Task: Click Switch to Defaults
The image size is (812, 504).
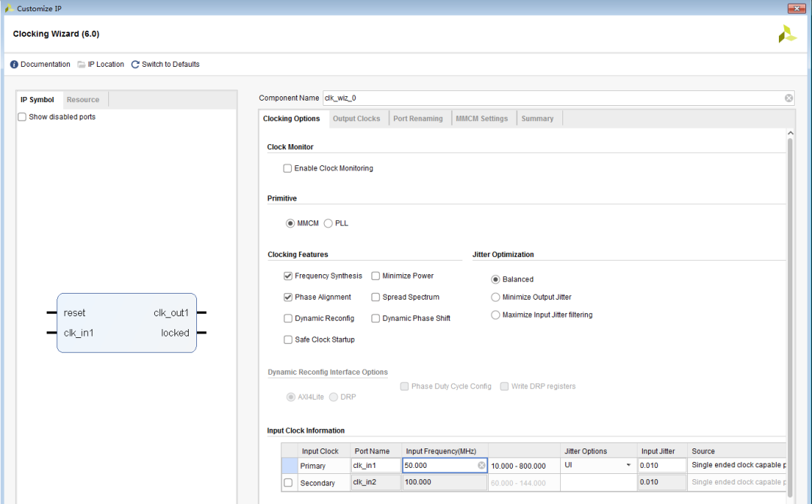Action: (171, 64)
